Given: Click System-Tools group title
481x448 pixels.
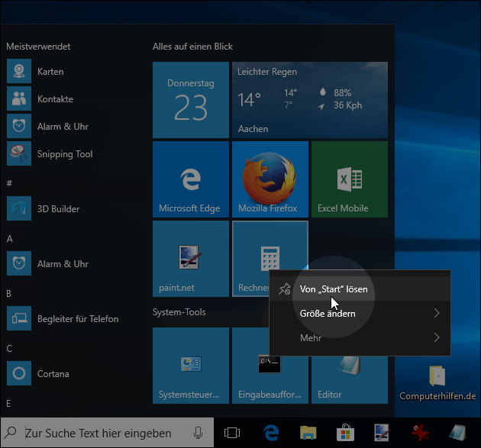Looking at the screenshot, I should click(x=179, y=312).
